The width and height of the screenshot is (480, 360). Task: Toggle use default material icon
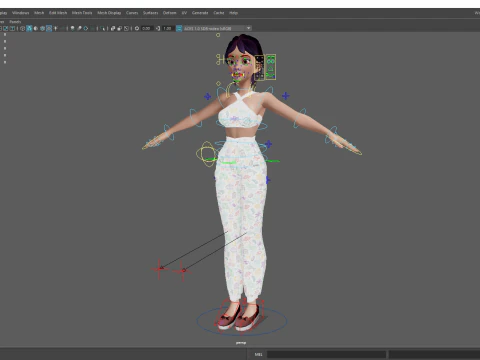[36, 28]
